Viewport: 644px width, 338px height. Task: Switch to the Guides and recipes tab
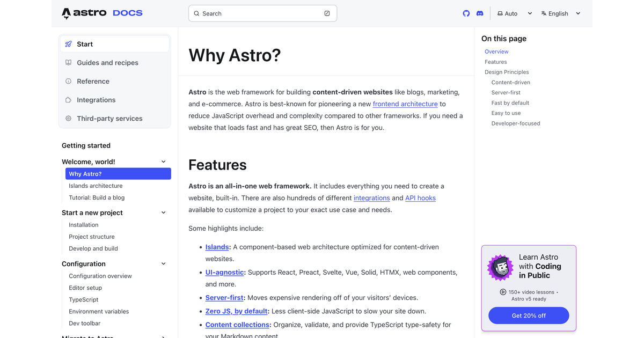[115, 63]
